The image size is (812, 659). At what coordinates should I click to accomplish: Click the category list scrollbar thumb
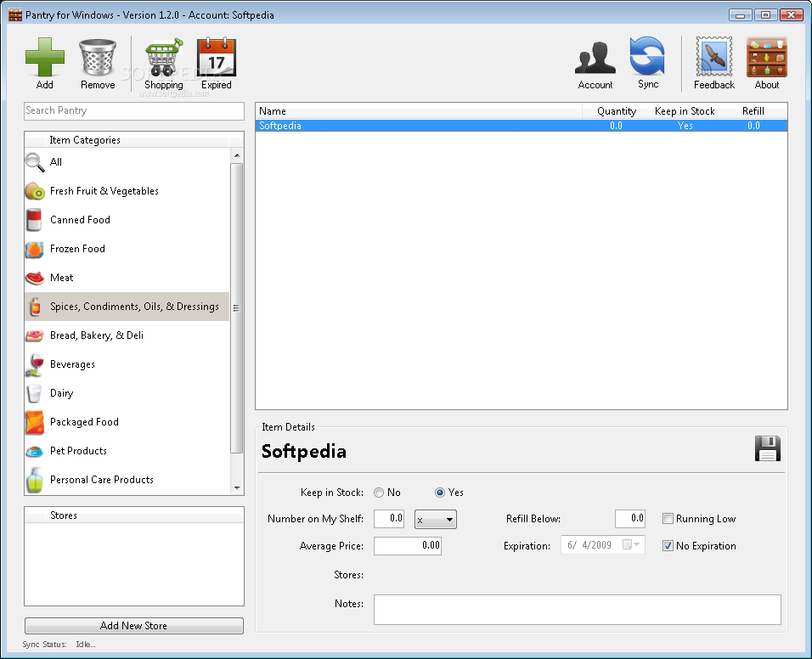pyautogui.click(x=237, y=308)
